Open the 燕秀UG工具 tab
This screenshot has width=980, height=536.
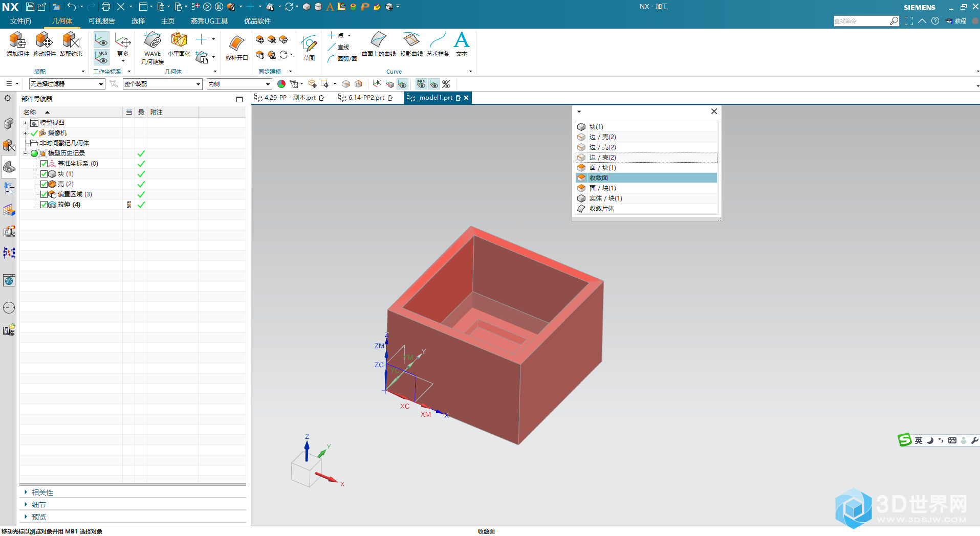point(209,21)
